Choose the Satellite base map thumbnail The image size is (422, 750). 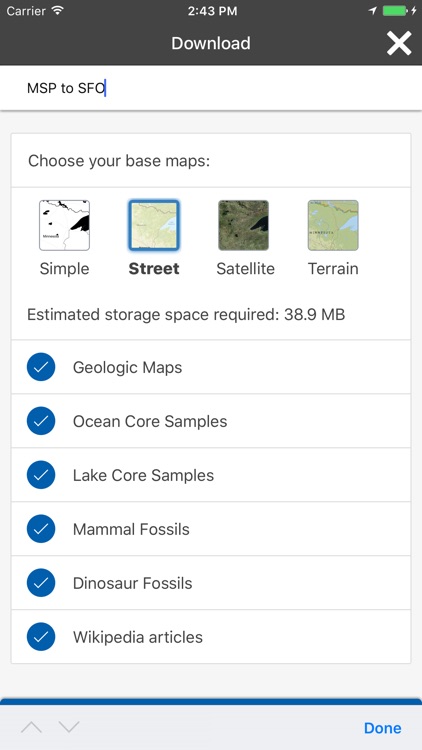point(244,225)
